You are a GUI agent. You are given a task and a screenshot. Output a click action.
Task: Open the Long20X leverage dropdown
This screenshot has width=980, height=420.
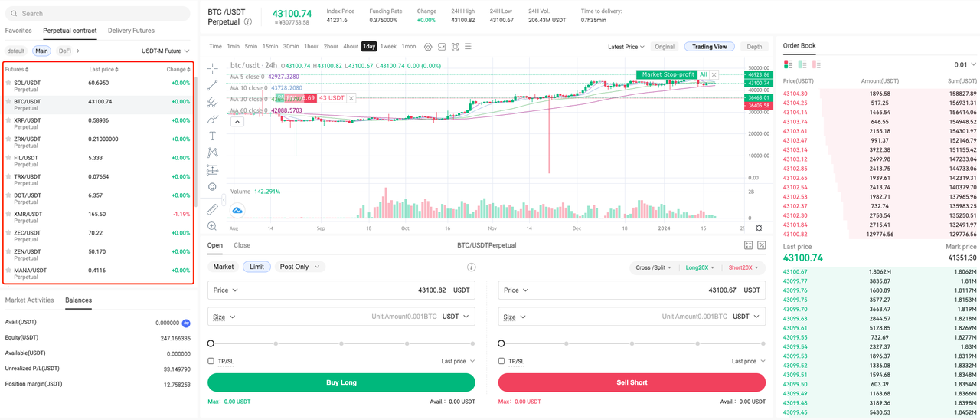pyautogui.click(x=700, y=267)
